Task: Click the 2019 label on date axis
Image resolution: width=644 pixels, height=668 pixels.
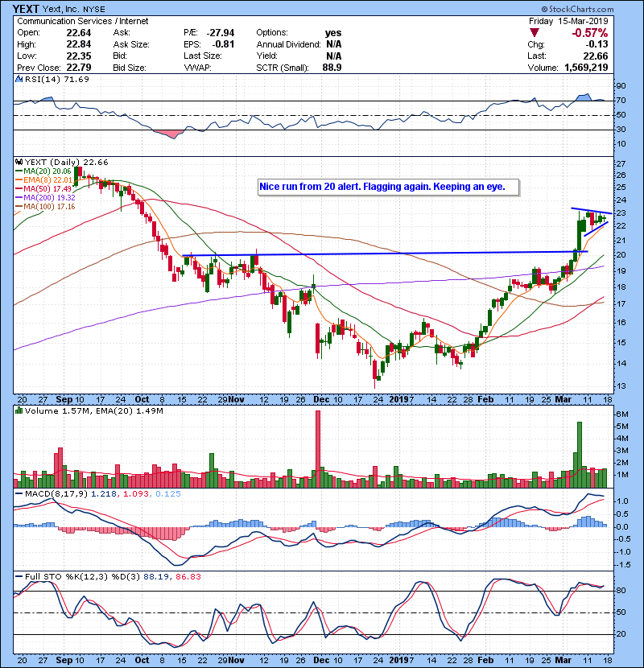Action: [x=399, y=399]
